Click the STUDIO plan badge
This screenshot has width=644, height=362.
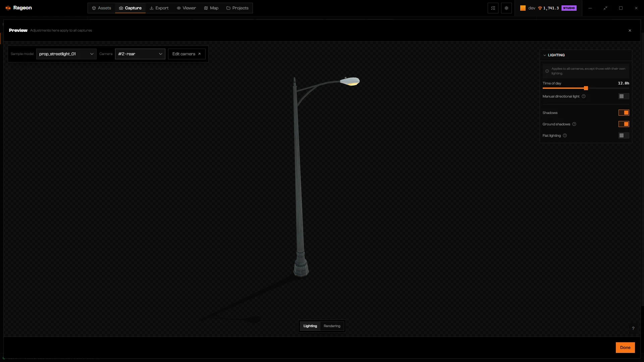coord(569,8)
